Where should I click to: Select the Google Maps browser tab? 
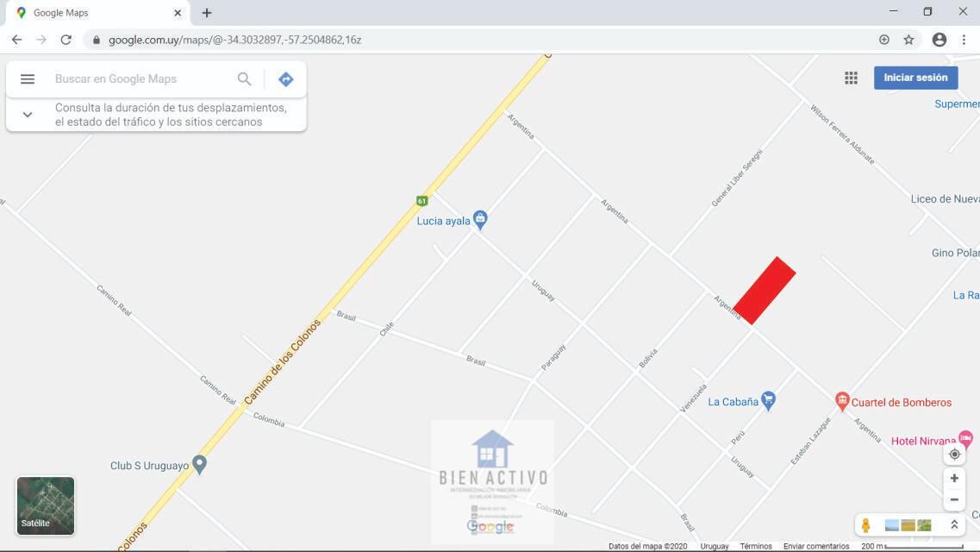click(x=97, y=12)
